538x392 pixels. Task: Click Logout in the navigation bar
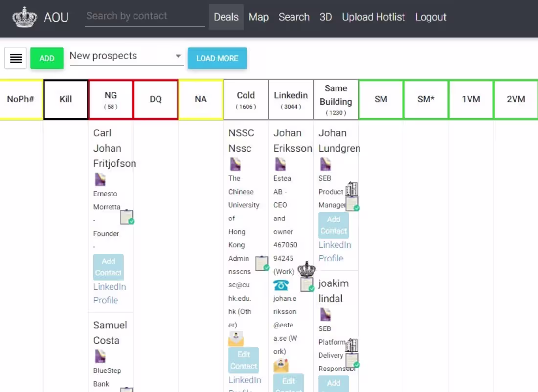[430, 17]
